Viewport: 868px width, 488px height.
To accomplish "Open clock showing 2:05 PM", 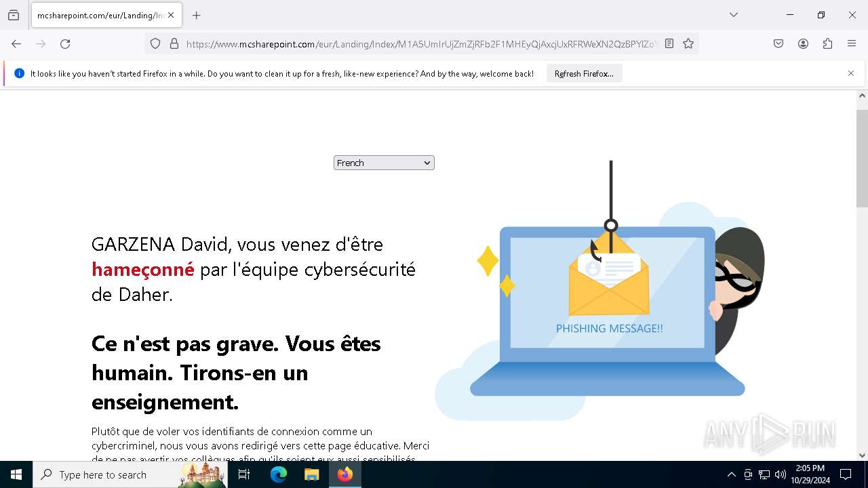I will pos(810,474).
